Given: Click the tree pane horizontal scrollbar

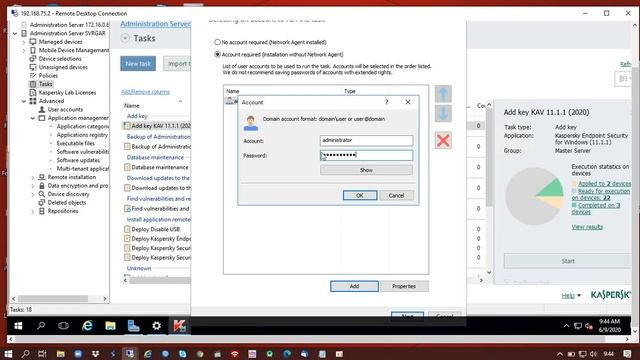Looking at the screenshot, I should click(60, 299).
